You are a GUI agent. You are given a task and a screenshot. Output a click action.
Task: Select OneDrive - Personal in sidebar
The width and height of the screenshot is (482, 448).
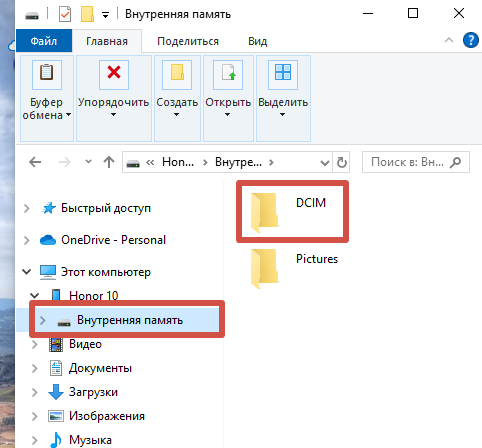[x=113, y=240]
